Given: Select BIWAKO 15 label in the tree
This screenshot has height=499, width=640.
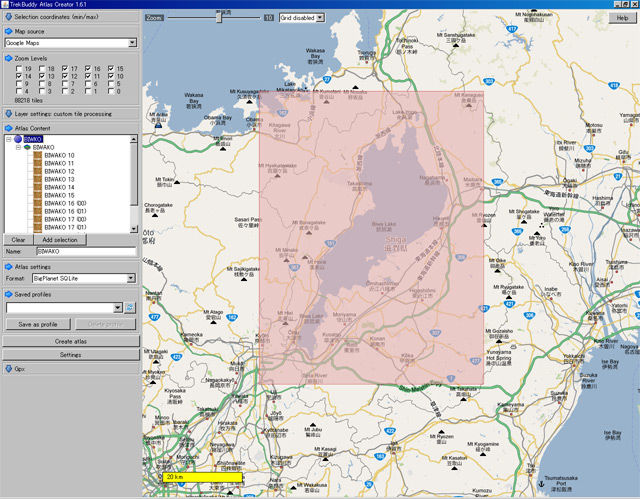Looking at the screenshot, I should coord(59,195).
